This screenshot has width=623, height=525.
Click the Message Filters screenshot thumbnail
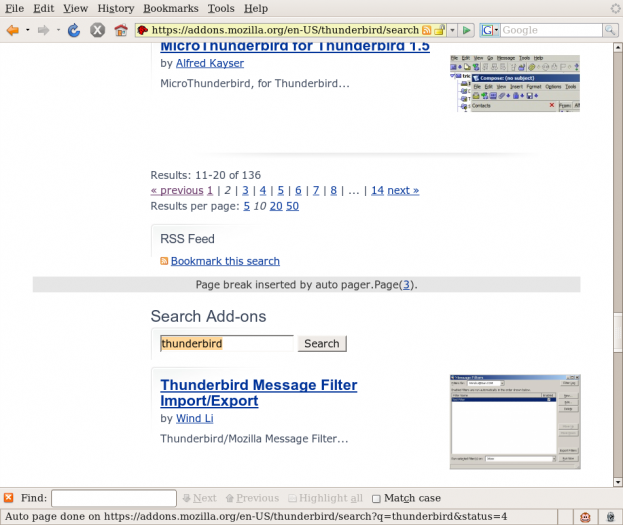click(515, 422)
